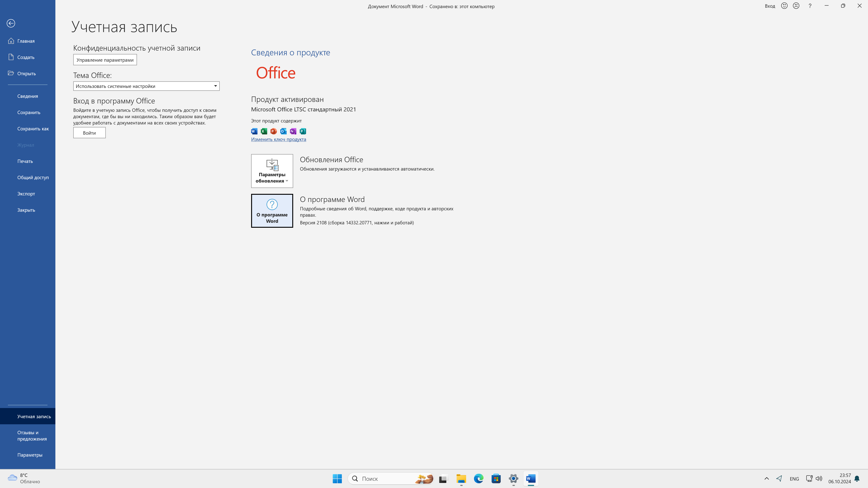Image resolution: width=868 pixels, height=488 pixels.
Task: Open File Explorer from taskbar
Action: [461, 479]
